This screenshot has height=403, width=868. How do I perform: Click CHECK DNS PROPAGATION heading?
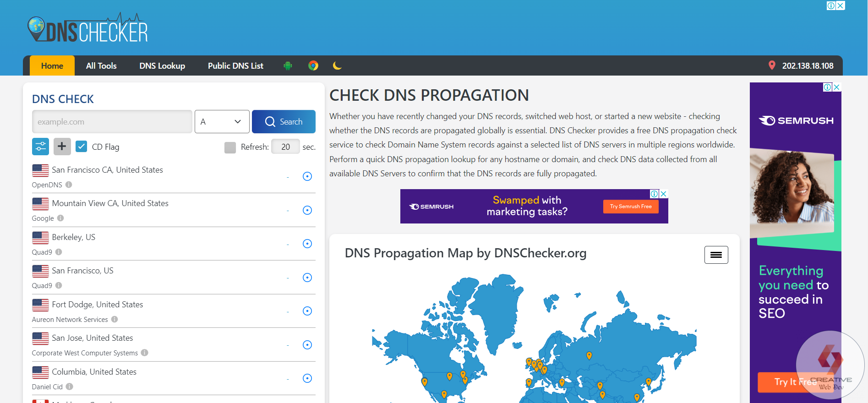click(429, 95)
